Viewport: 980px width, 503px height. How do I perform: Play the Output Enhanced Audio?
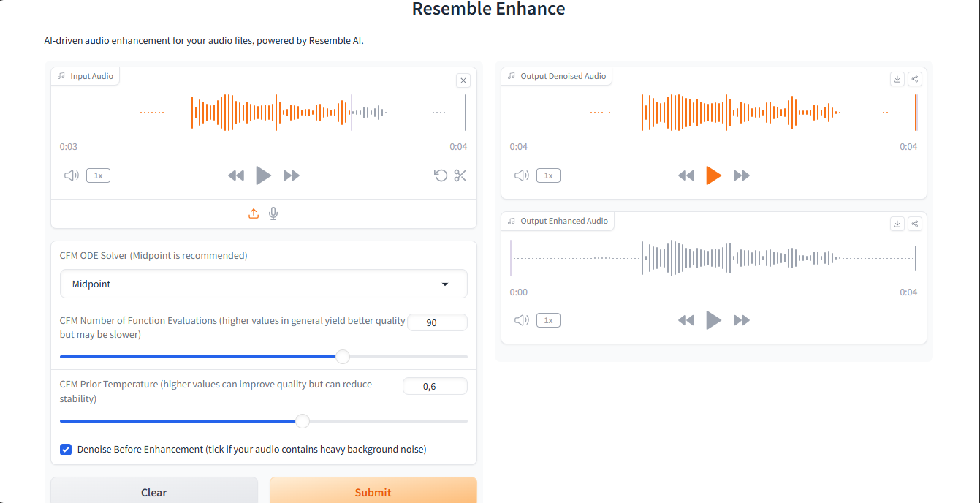(713, 320)
